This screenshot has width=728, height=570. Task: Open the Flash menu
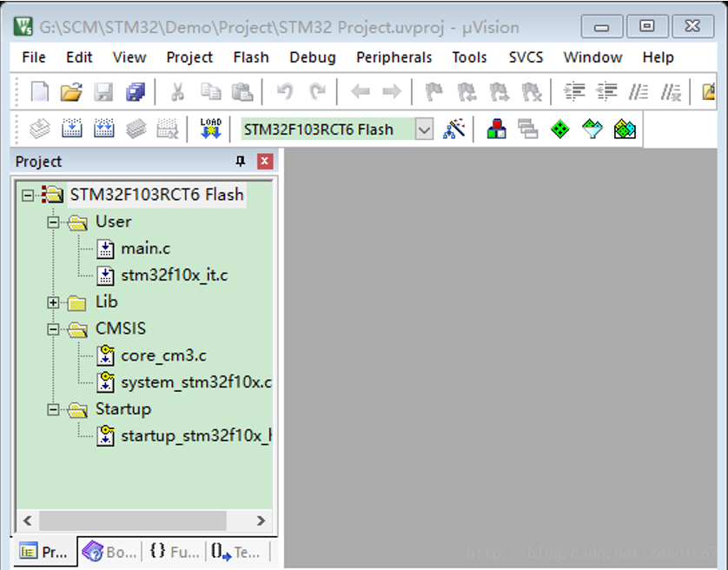point(251,57)
